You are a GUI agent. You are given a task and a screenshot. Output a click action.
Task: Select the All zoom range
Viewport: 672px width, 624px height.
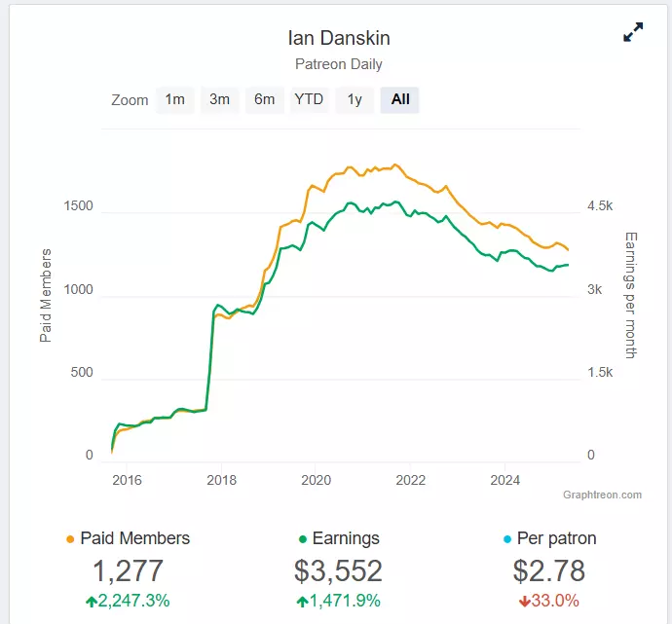399,100
